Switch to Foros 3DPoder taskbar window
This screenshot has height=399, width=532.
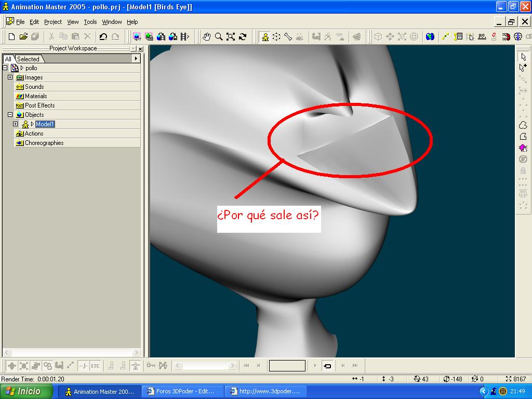(x=181, y=392)
